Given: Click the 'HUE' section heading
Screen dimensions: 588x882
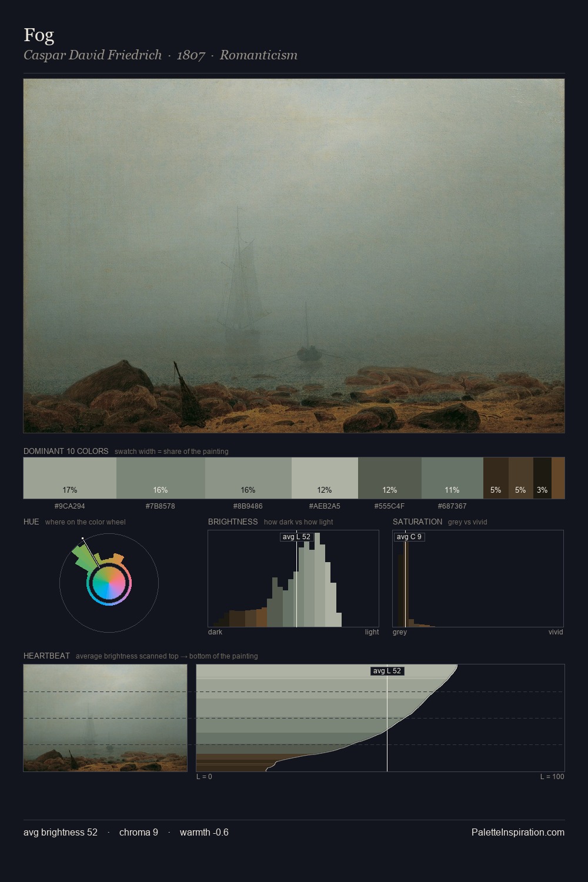Looking at the screenshot, I should (x=31, y=522).
